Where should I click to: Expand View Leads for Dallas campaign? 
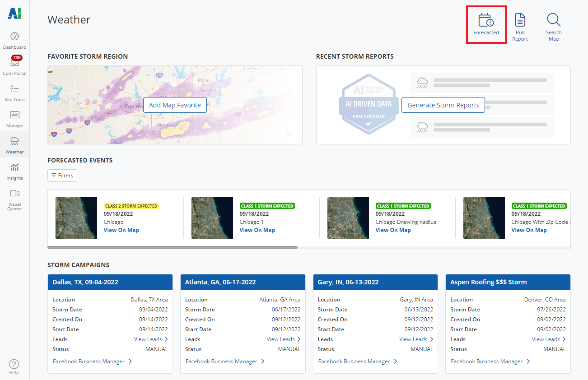(x=151, y=339)
